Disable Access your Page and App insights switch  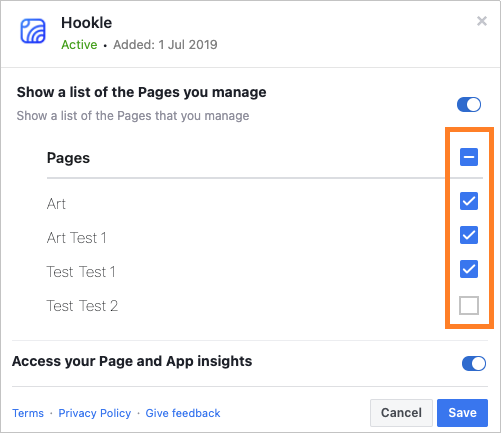[x=474, y=363]
